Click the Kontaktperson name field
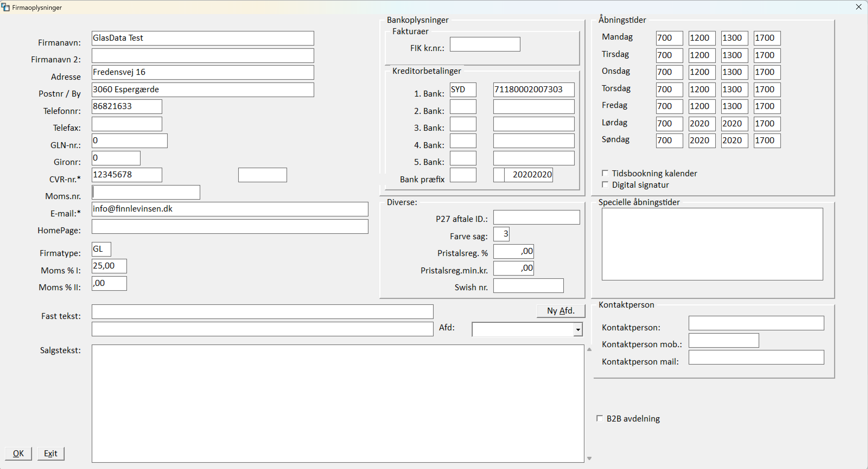This screenshot has height=469, width=868. tap(756, 323)
